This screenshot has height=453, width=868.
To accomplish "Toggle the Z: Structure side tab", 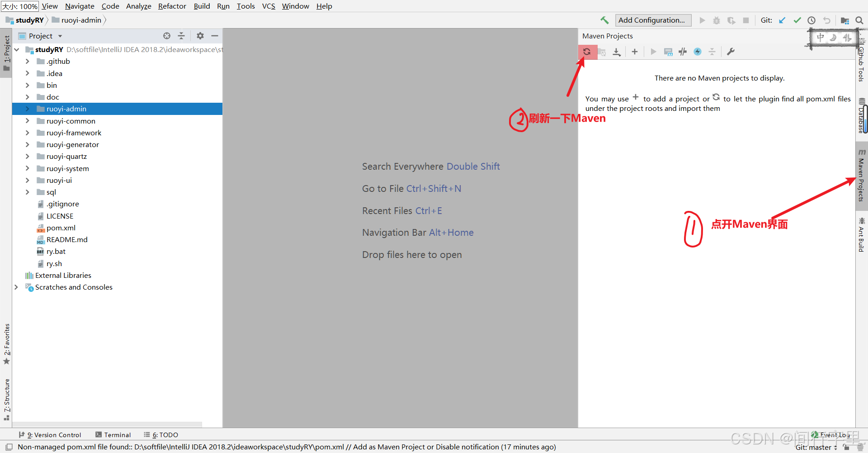I will (6, 400).
